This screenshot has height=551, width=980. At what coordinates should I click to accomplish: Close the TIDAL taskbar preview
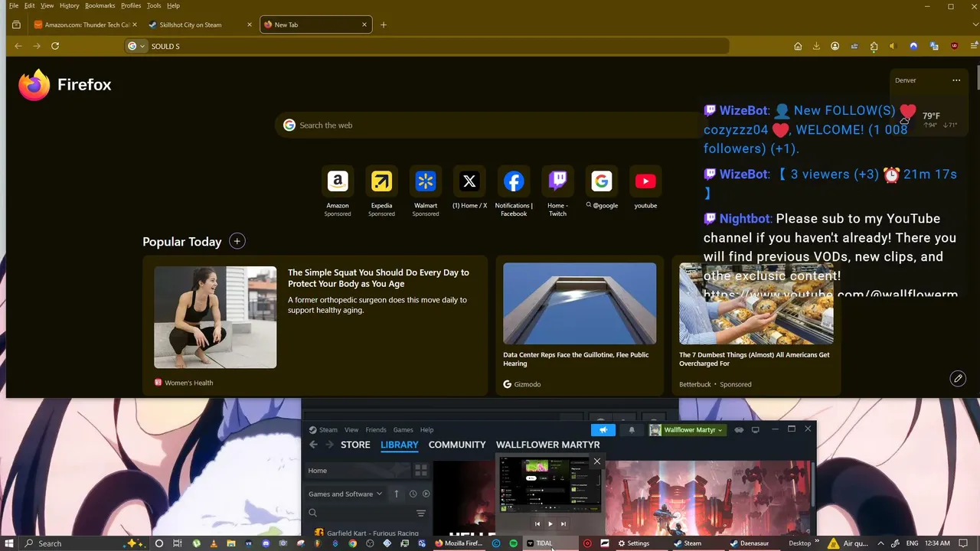[597, 461]
